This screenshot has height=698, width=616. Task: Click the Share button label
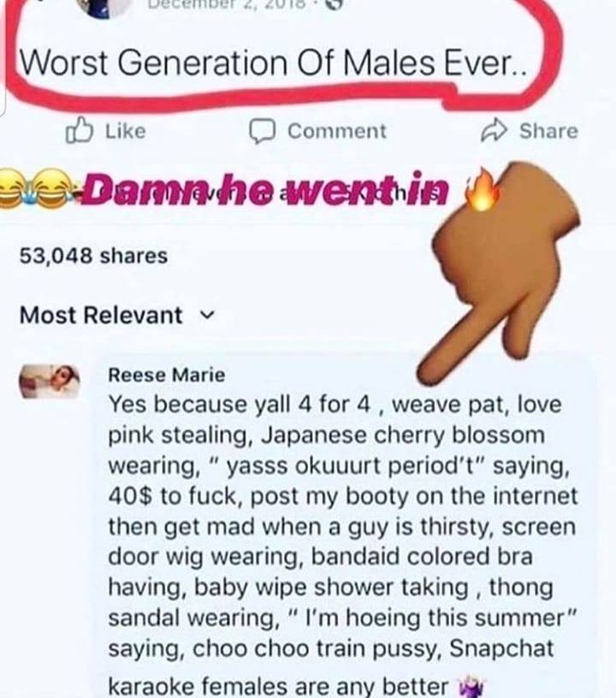click(548, 131)
